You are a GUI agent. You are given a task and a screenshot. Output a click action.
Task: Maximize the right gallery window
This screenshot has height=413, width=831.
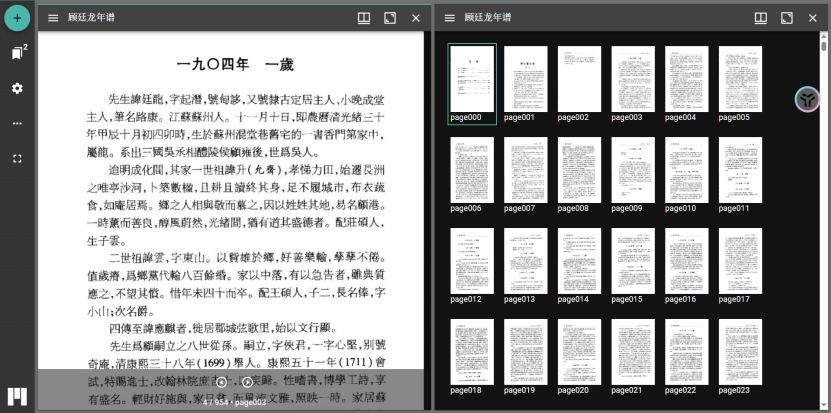pos(787,18)
